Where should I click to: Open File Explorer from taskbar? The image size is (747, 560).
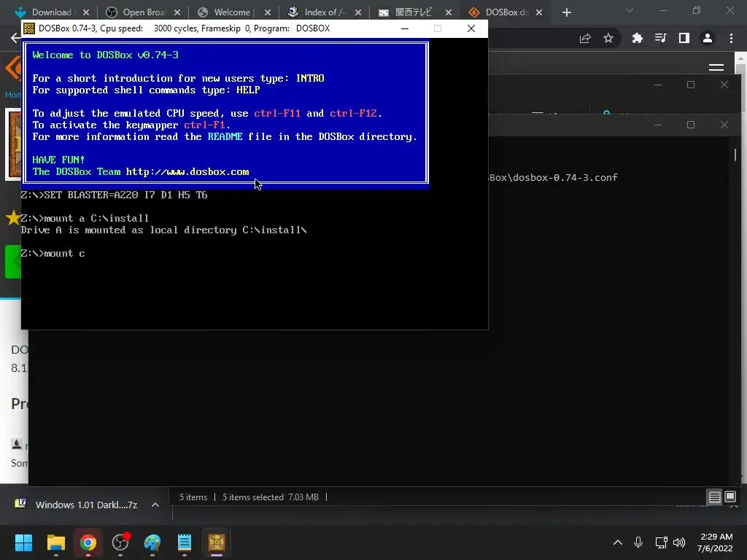[55, 542]
